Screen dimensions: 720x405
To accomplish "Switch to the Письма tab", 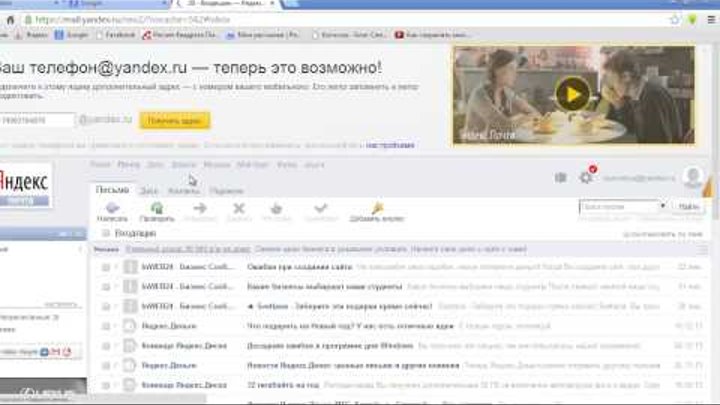I will point(111,190).
